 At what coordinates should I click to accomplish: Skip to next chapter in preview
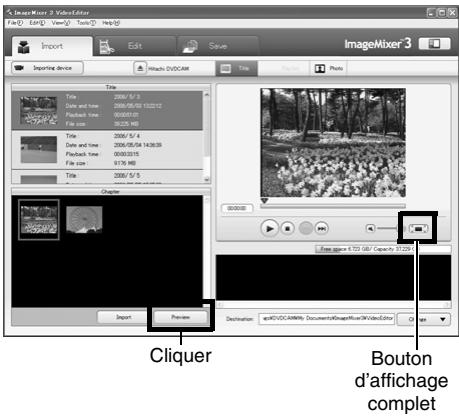point(322,228)
